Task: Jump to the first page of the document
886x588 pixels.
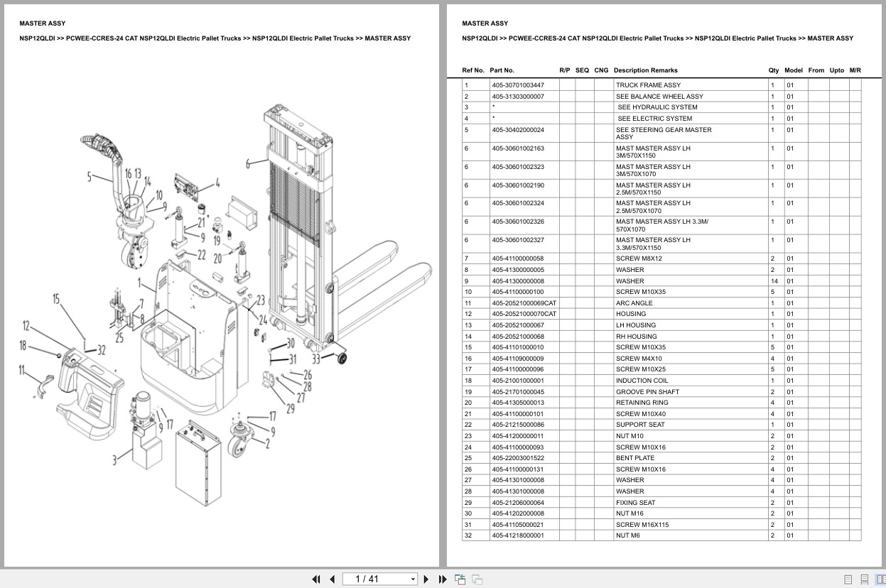Action: click(x=316, y=579)
